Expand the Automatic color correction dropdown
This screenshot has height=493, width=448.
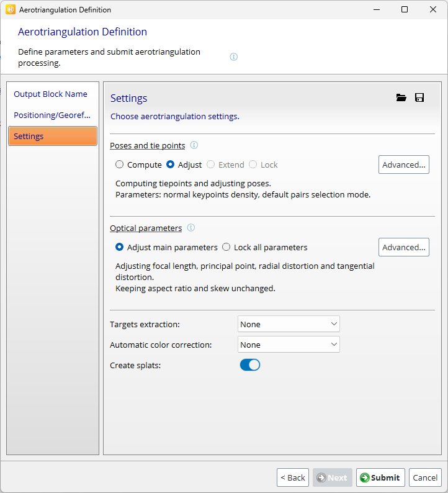pyautogui.click(x=289, y=345)
